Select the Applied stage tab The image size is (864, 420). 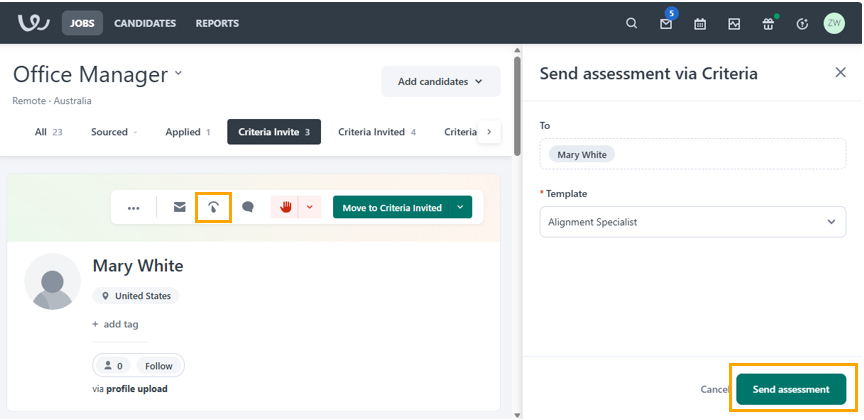tap(187, 132)
